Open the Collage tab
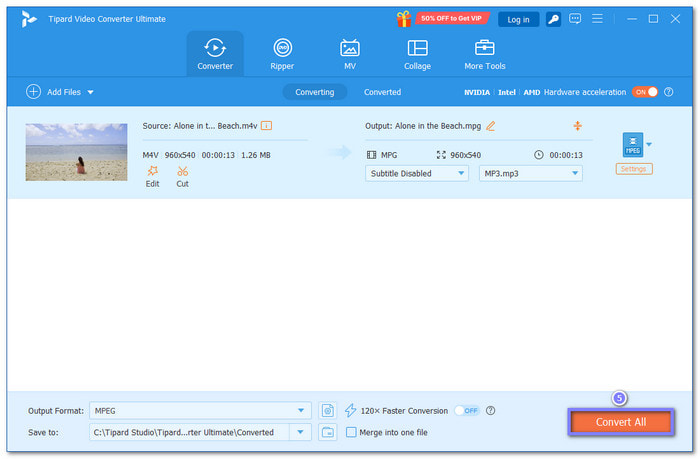Image resolution: width=700 pixels, height=459 pixels. coord(417,54)
